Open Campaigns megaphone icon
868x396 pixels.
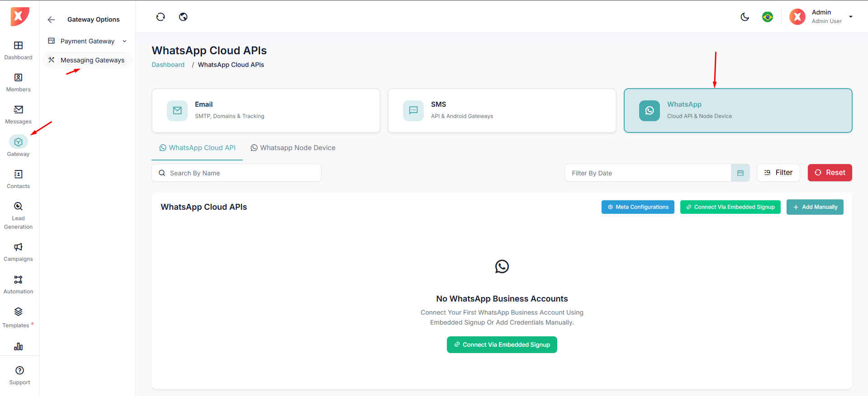pyautogui.click(x=18, y=247)
